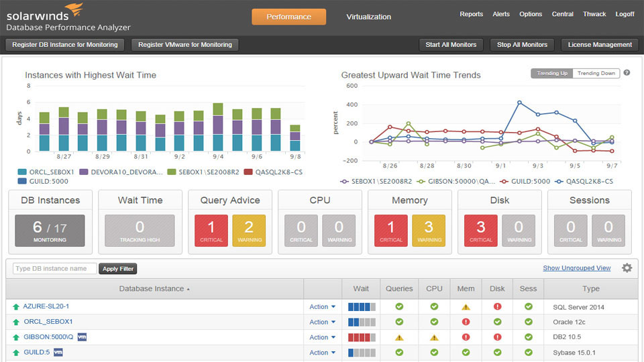644x362 pixels.
Task: Open the settings gear icon above table
Action: click(627, 268)
